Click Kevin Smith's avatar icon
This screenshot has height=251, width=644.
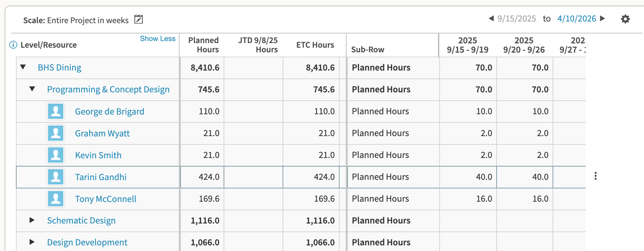tap(56, 155)
